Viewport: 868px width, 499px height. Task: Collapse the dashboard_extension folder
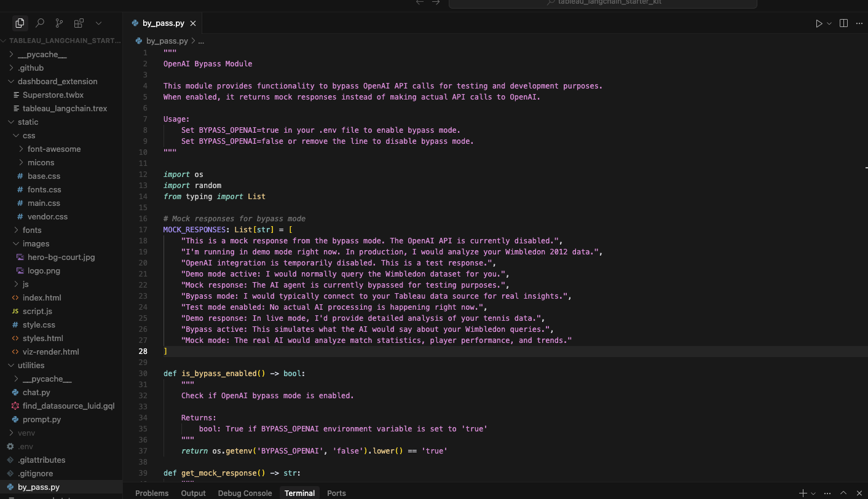coord(57,81)
